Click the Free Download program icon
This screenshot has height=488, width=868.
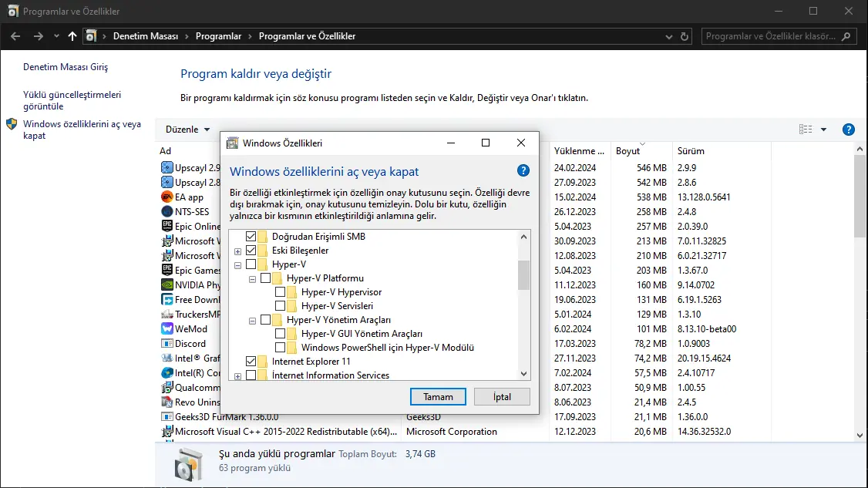tap(167, 300)
